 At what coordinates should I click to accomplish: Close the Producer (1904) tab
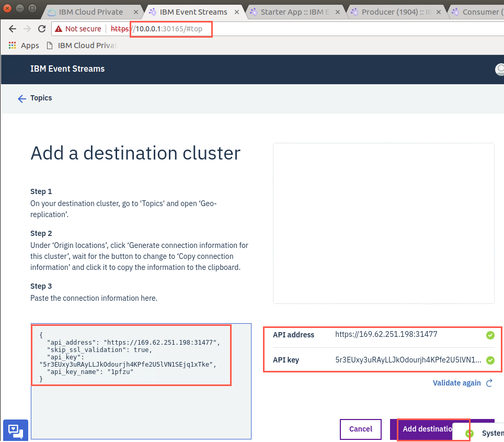439,12
